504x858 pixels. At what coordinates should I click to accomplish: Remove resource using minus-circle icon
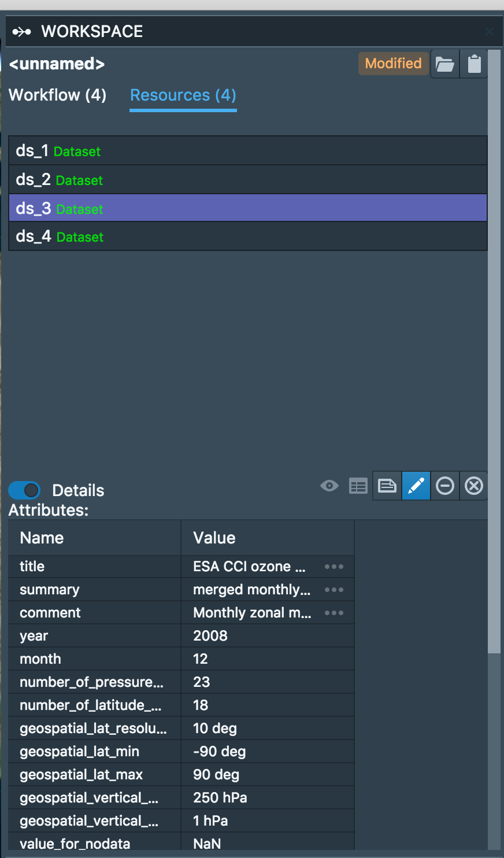tap(444, 486)
